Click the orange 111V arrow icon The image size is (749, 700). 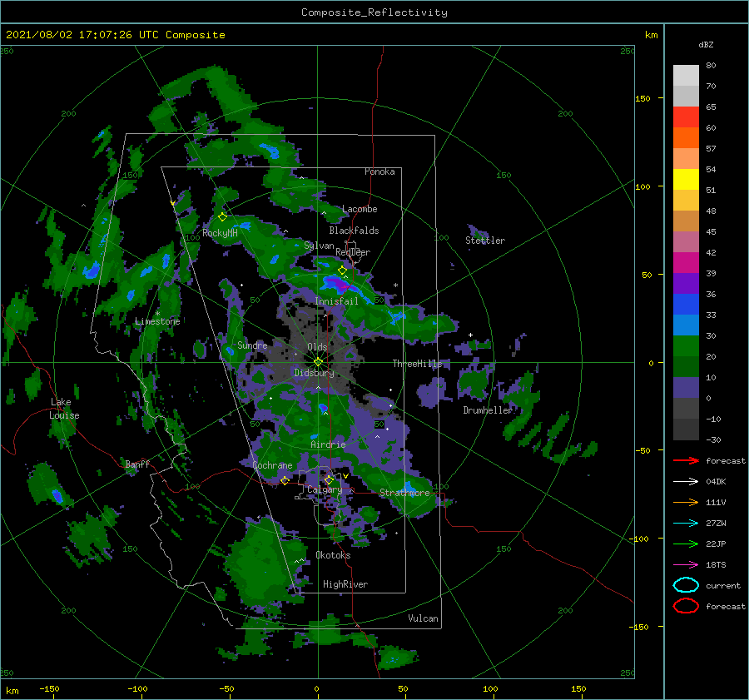686,502
